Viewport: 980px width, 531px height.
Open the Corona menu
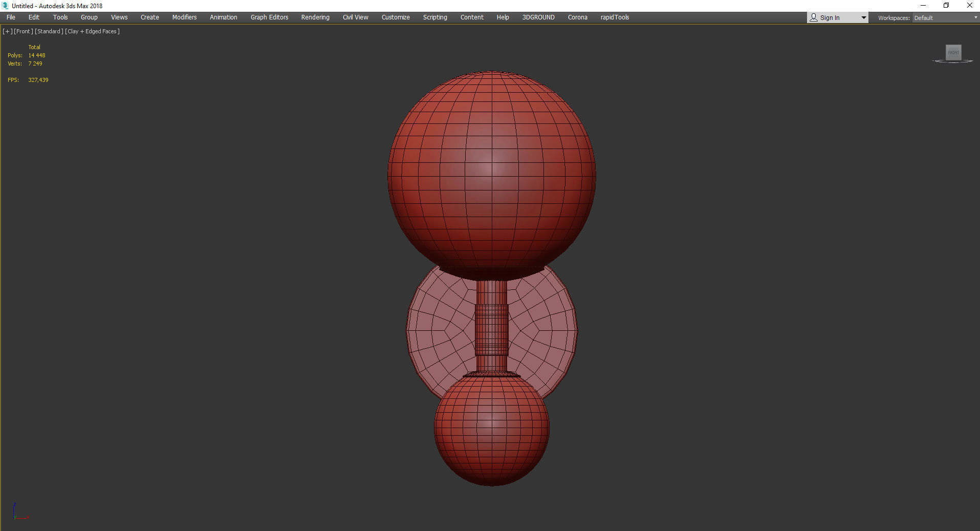[578, 17]
